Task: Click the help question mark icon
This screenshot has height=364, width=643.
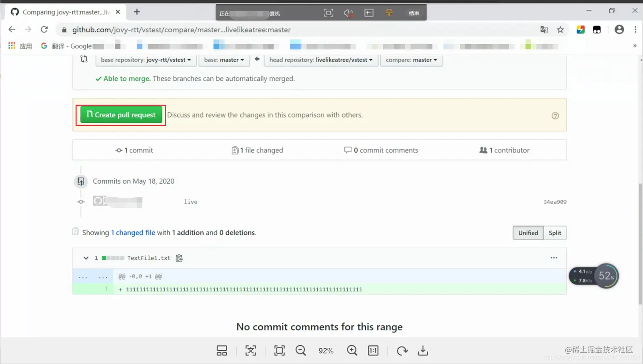Action: point(555,116)
